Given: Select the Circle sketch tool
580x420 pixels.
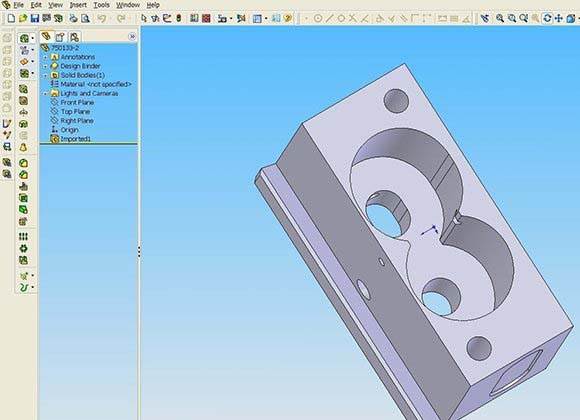Looking at the screenshot, I should tap(317, 18).
